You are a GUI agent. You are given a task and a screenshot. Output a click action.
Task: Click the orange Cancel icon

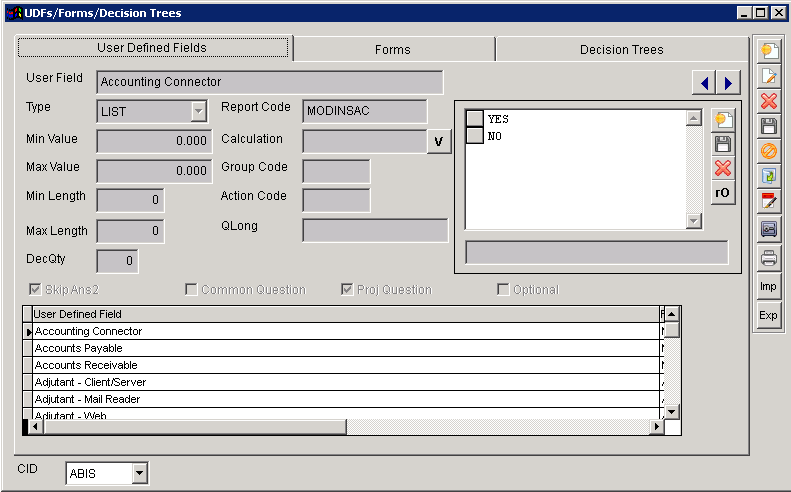click(768, 151)
